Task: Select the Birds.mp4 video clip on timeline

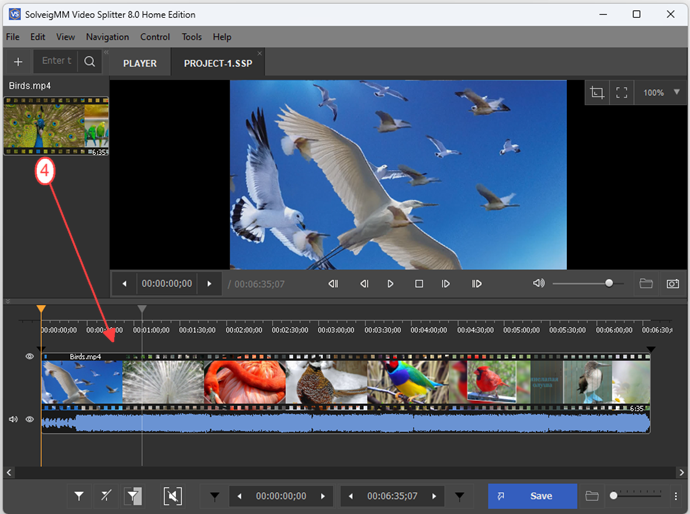Action: [x=345, y=382]
